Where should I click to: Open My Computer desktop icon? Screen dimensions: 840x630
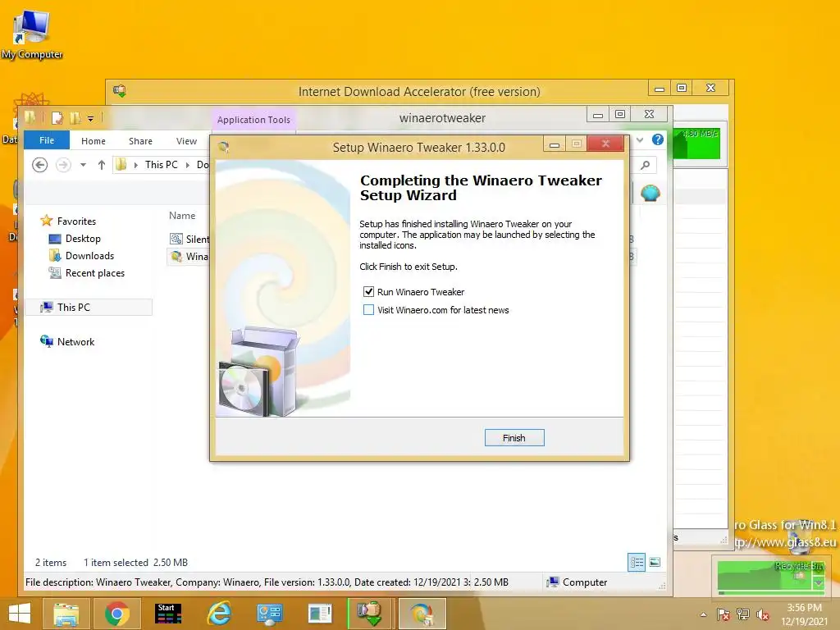pyautogui.click(x=32, y=34)
